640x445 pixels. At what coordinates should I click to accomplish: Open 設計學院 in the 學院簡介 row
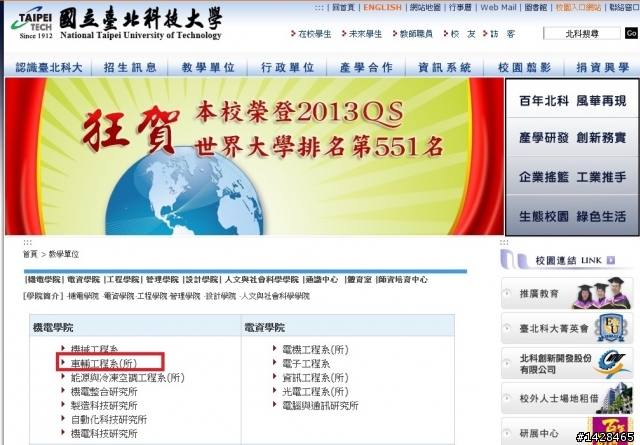click(221, 296)
